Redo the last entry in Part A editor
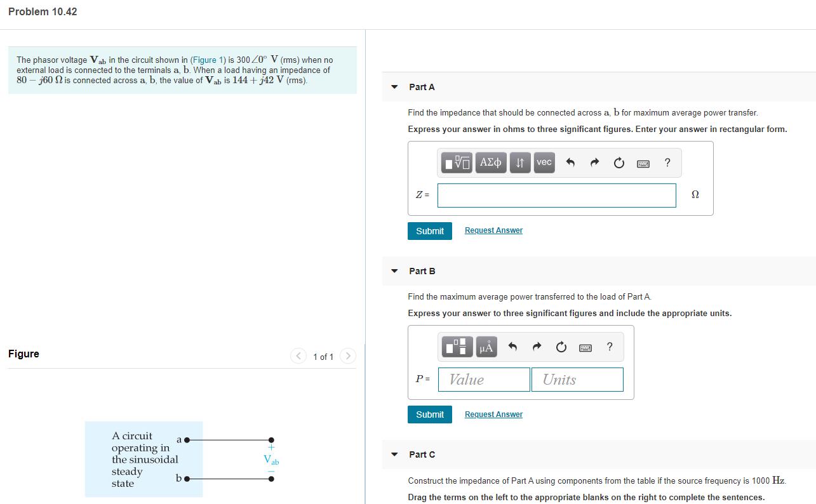The height and width of the screenshot is (504, 816). click(594, 162)
